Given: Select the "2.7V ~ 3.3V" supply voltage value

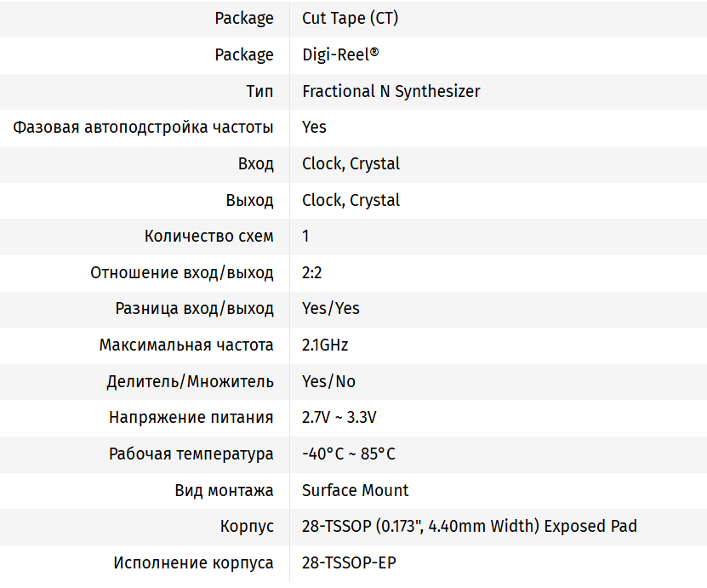Looking at the screenshot, I should 339,417.
